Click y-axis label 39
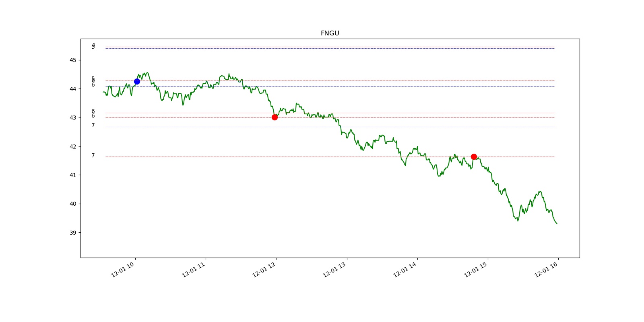Viewport: 644px width, 322px height. (73, 233)
